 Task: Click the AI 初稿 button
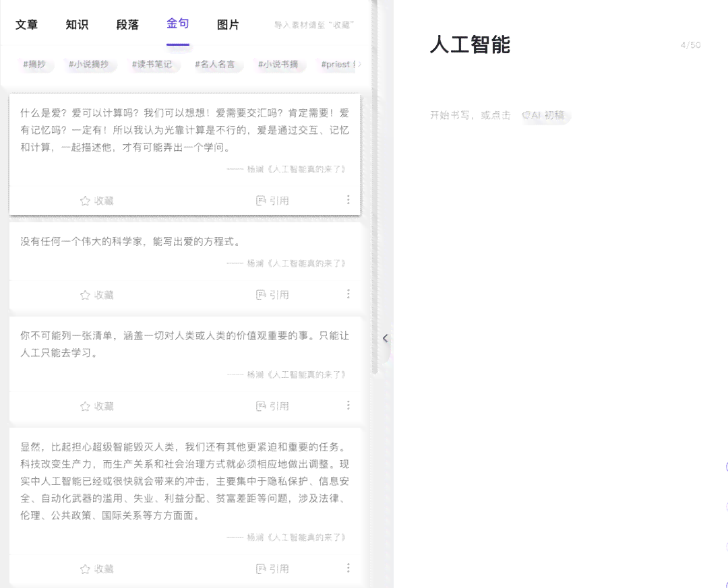click(544, 115)
